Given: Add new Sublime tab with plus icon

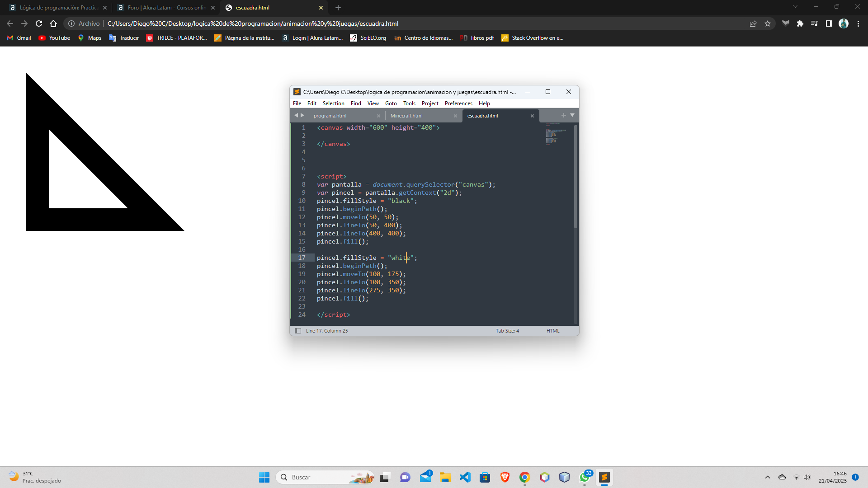Looking at the screenshot, I should tap(563, 115).
